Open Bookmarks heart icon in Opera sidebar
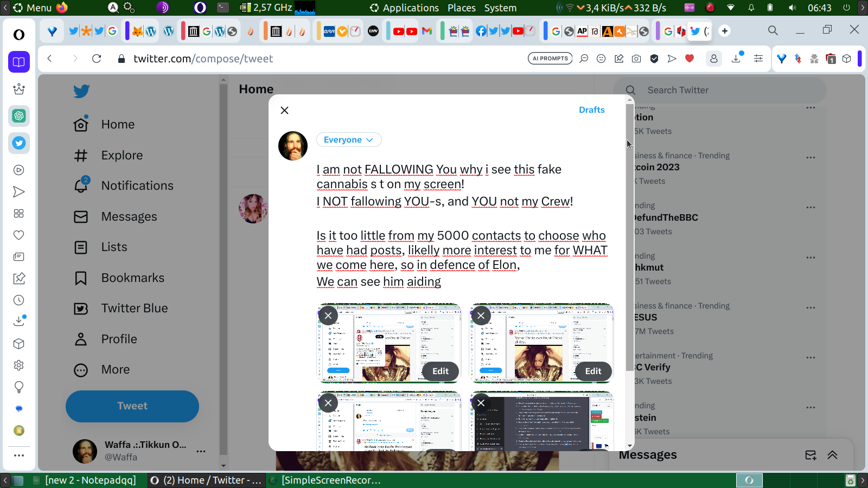Screen dimensions: 868x488 19,235
